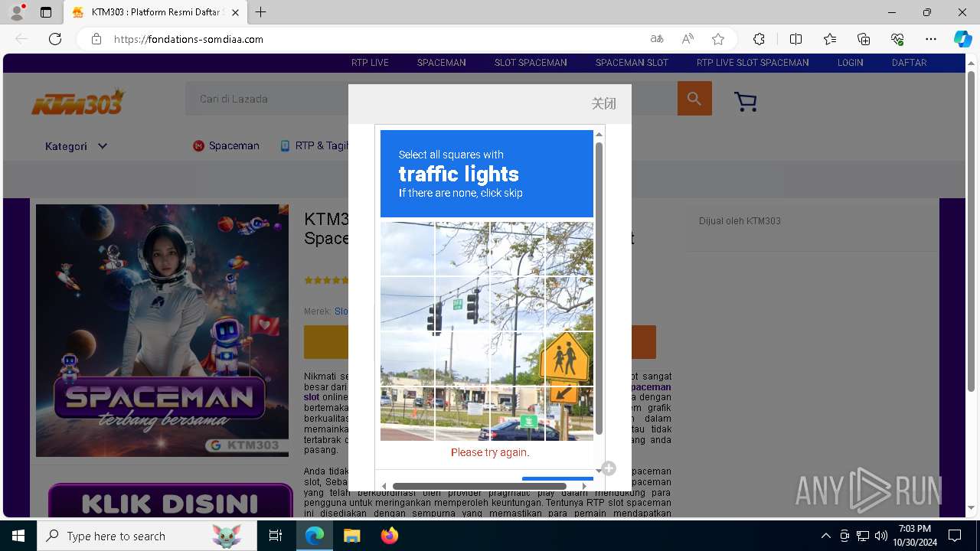Click the translate page icon
The image size is (980, 551).
click(x=656, y=39)
